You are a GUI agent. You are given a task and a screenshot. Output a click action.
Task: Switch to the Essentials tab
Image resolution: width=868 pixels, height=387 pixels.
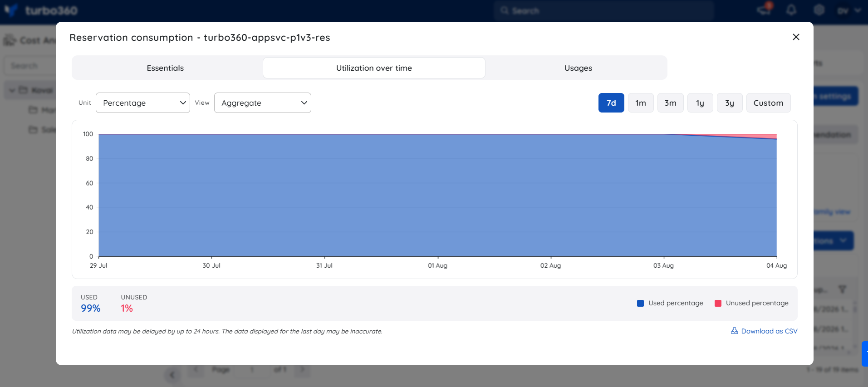coord(165,68)
